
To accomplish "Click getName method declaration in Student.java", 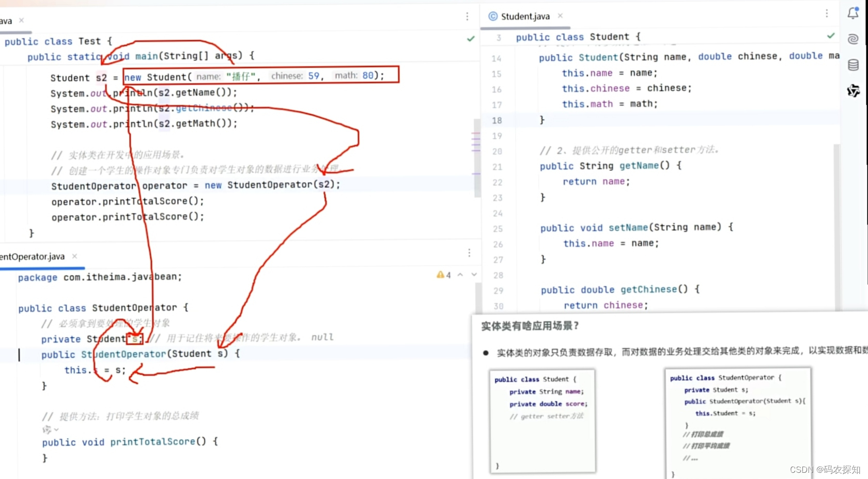I will tap(611, 166).
